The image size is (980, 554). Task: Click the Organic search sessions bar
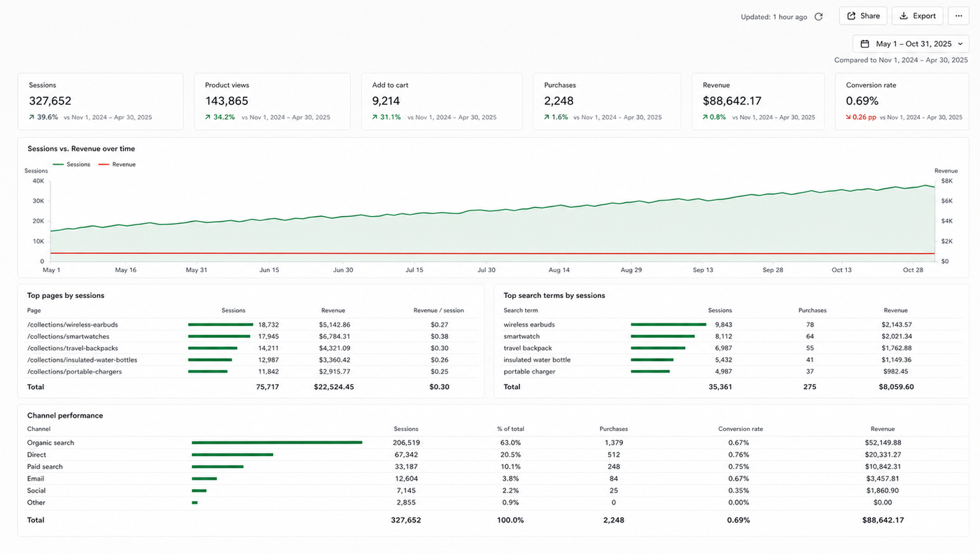click(x=277, y=443)
